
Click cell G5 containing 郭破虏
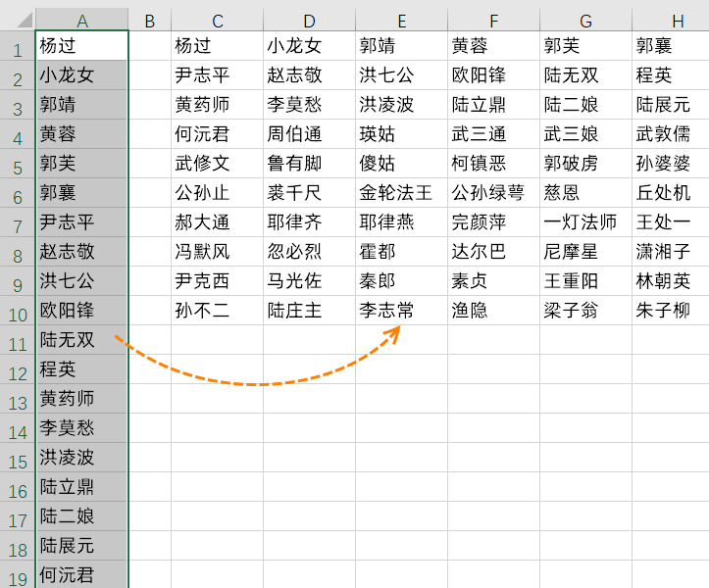click(586, 163)
